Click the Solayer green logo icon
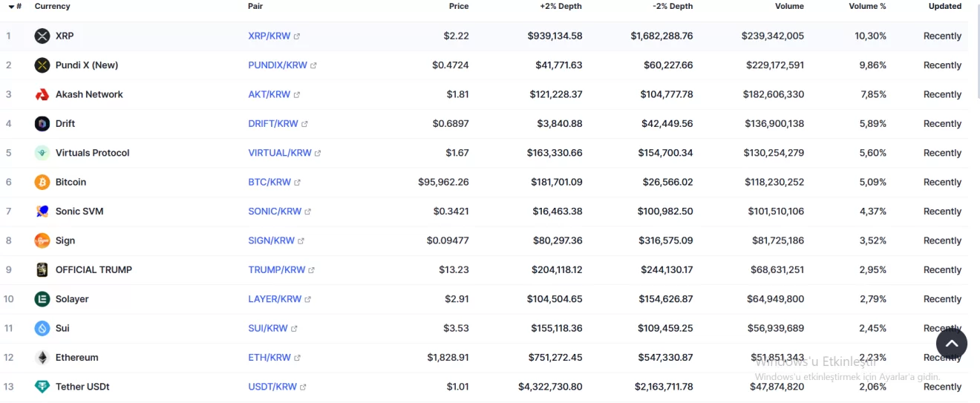 42,299
